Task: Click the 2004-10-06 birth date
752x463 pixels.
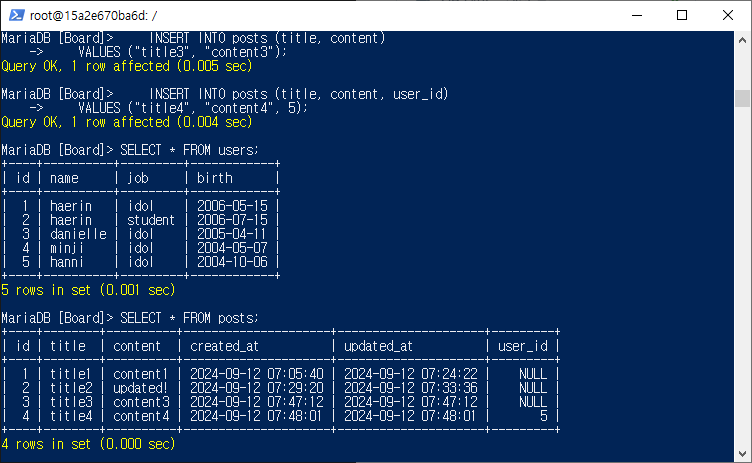Action: click(x=232, y=262)
